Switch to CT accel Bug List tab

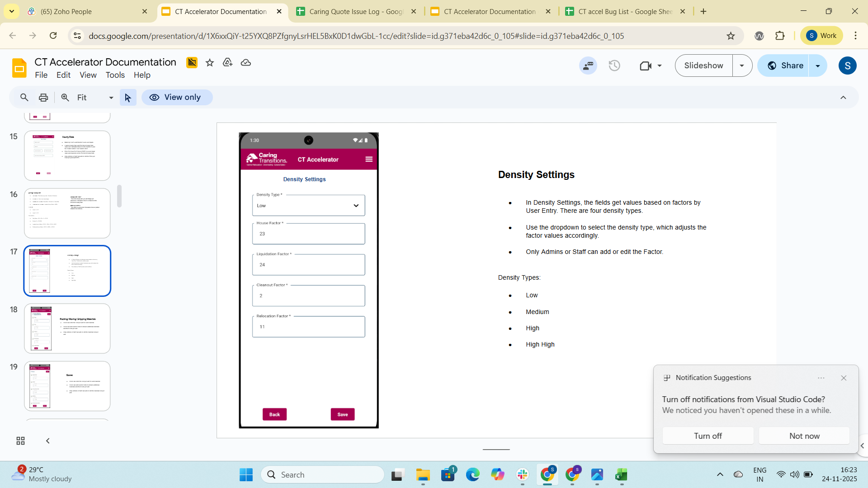(x=624, y=11)
